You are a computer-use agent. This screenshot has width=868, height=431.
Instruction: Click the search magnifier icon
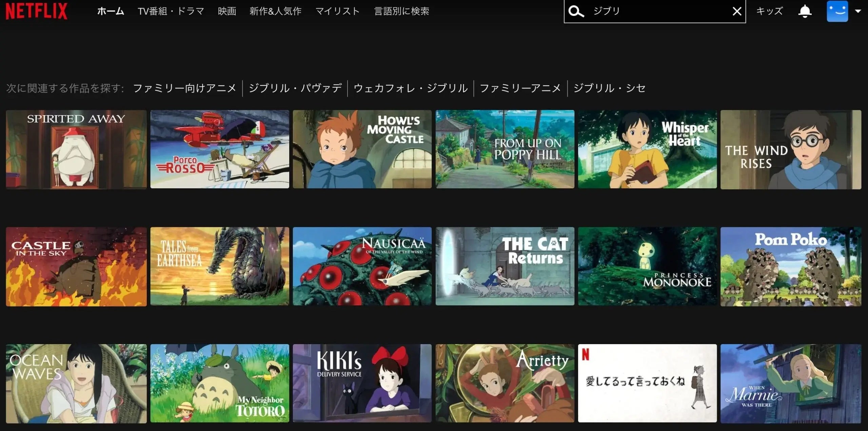[576, 11]
